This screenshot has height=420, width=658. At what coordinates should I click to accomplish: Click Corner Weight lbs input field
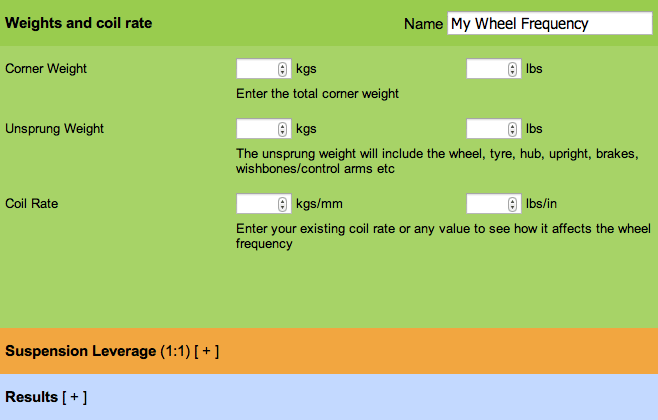[x=486, y=69]
